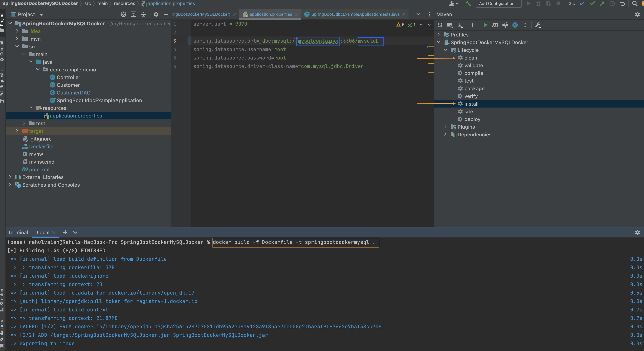
Task: Execute Maven goal with m icon
Action: click(495, 25)
